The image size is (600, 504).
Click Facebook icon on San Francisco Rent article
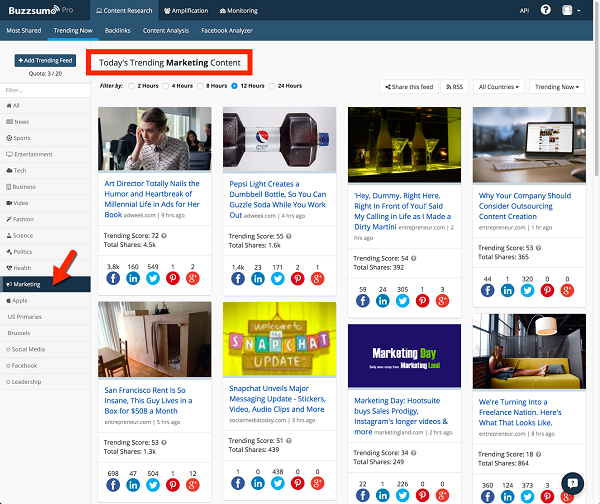pyautogui.click(x=113, y=485)
